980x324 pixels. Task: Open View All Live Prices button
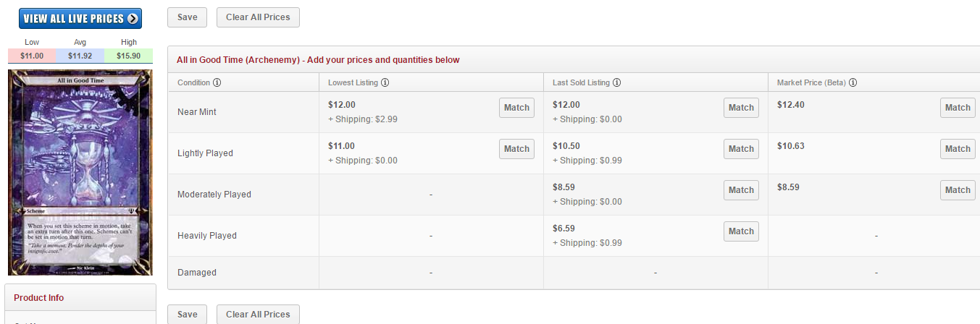(x=80, y=19)
